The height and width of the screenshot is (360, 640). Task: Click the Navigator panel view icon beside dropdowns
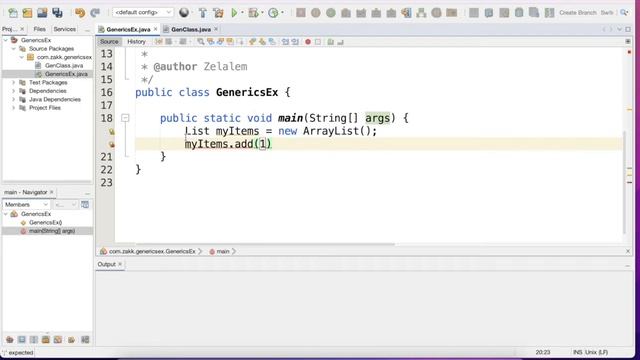point(85,204)
